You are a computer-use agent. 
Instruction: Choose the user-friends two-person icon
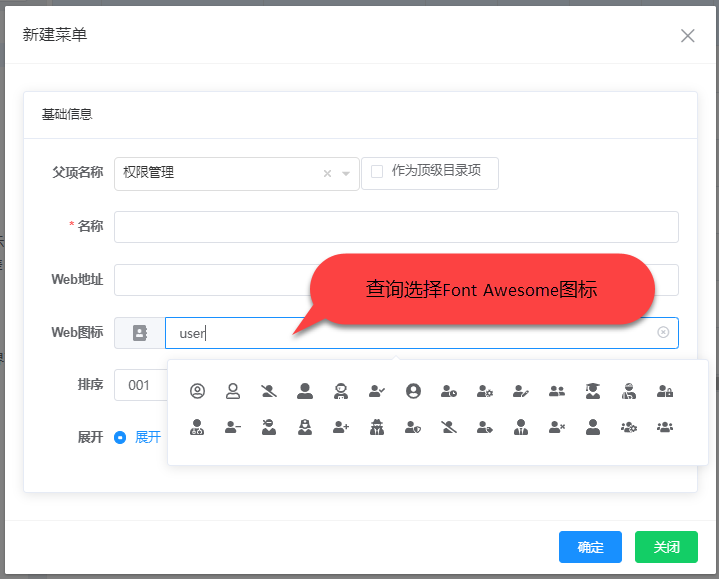(557, 391)
